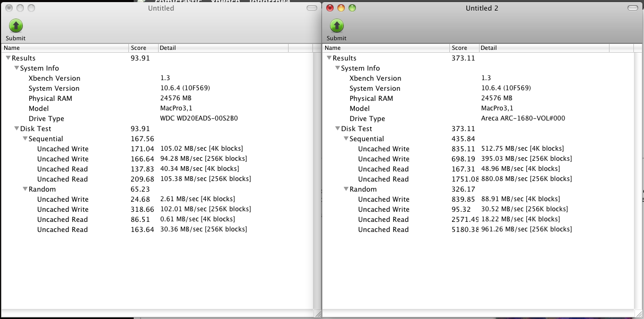This screenshot has height=319, width=644.
Task: Collapse System Info in Untitled 2 window
Action: point(337,68)
